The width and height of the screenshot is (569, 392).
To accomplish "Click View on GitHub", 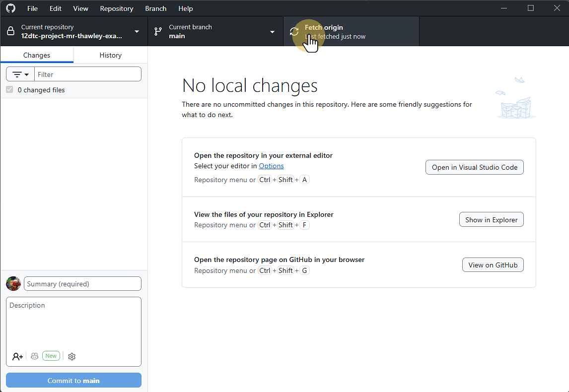I will [x=493, y=264].
